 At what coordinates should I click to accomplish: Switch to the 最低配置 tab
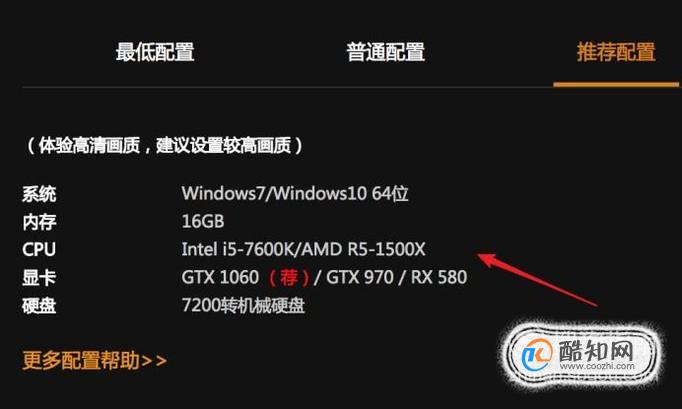point(155,52)
